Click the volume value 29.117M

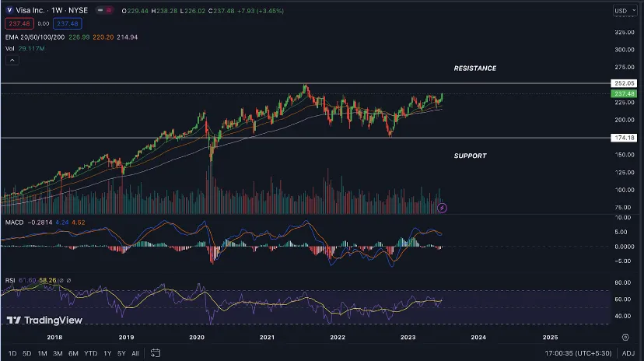click(x=32, y=48)
